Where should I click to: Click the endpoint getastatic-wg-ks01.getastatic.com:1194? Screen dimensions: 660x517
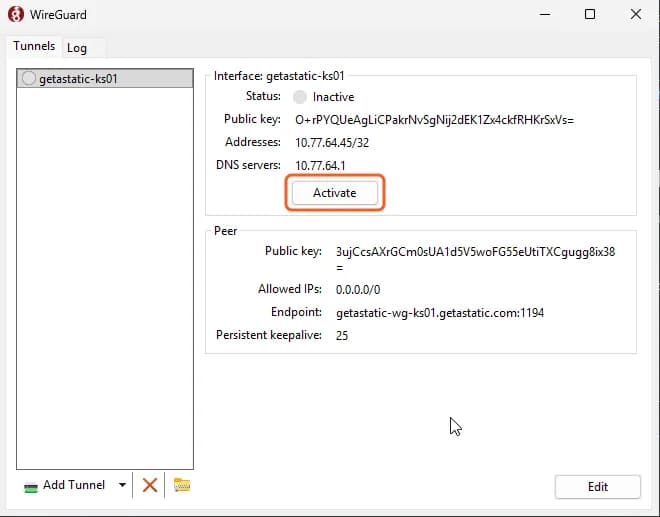point(440,313)
